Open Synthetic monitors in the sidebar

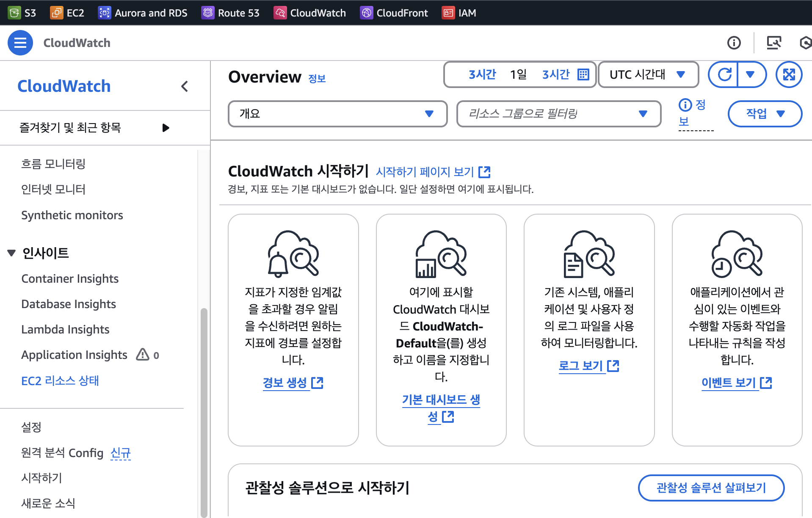point(72,215)
